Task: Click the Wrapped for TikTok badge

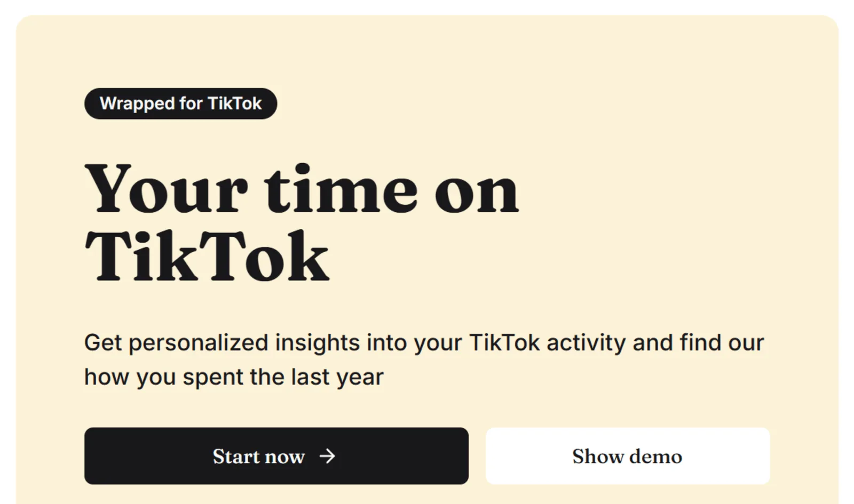Action: (180, 103)
